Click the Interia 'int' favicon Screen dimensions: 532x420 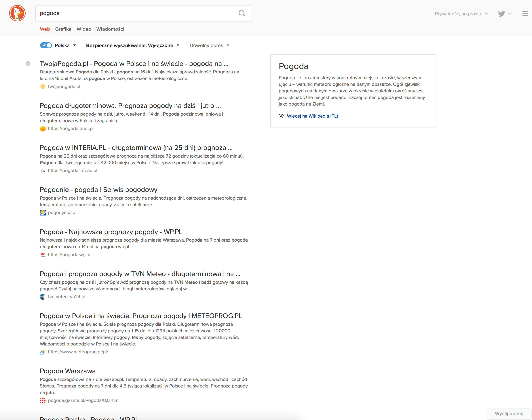43,171
